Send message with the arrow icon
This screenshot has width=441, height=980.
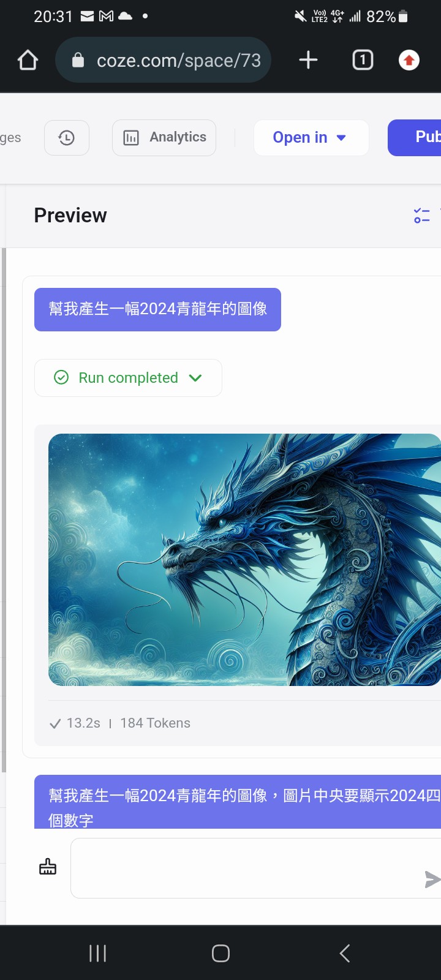[x=432, y=879]
